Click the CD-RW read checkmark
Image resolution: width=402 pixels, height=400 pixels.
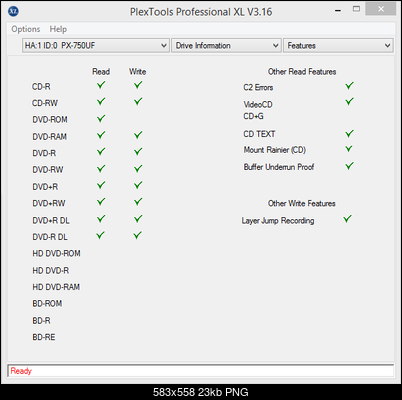point(101,101)
